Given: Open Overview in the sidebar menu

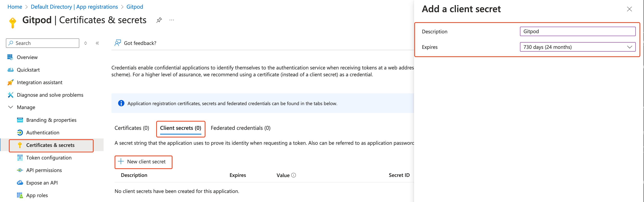Looking at the screenshot, I should click(27, 57).
